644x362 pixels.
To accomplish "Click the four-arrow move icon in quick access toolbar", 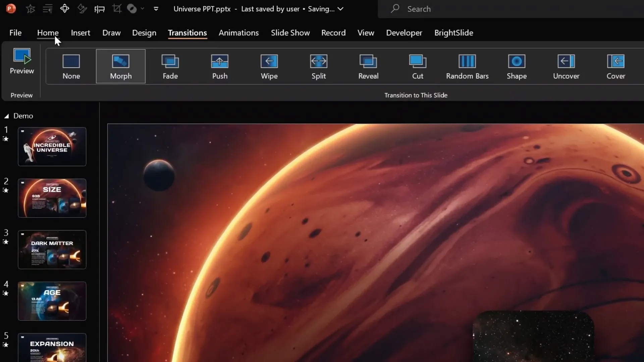I will click(65, 9).
